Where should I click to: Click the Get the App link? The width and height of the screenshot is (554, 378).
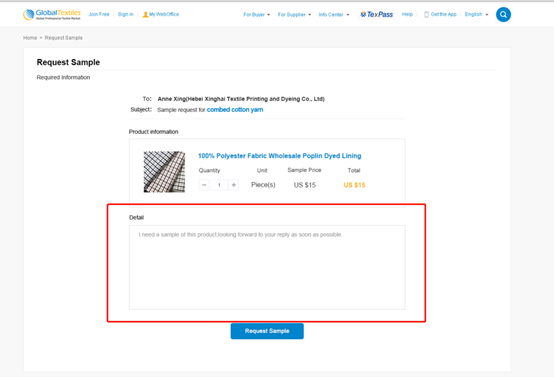[x=440, y=14]
